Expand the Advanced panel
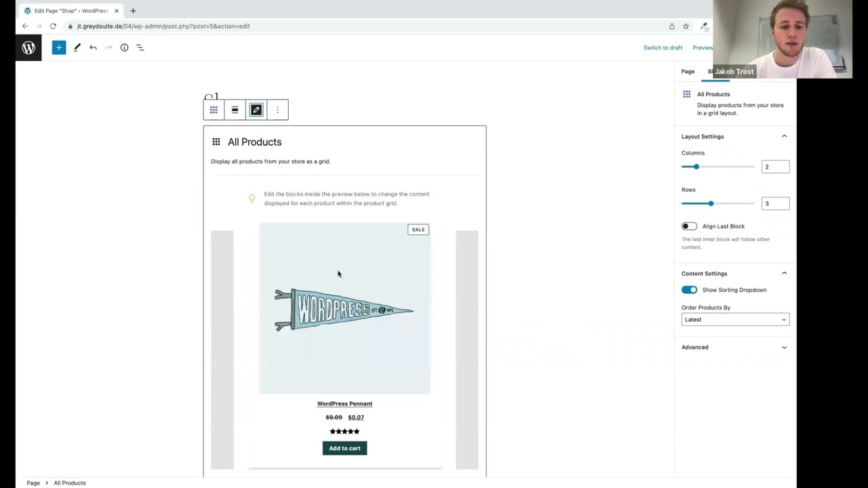This screenshot has height=488, width=868. coord(735,347)
